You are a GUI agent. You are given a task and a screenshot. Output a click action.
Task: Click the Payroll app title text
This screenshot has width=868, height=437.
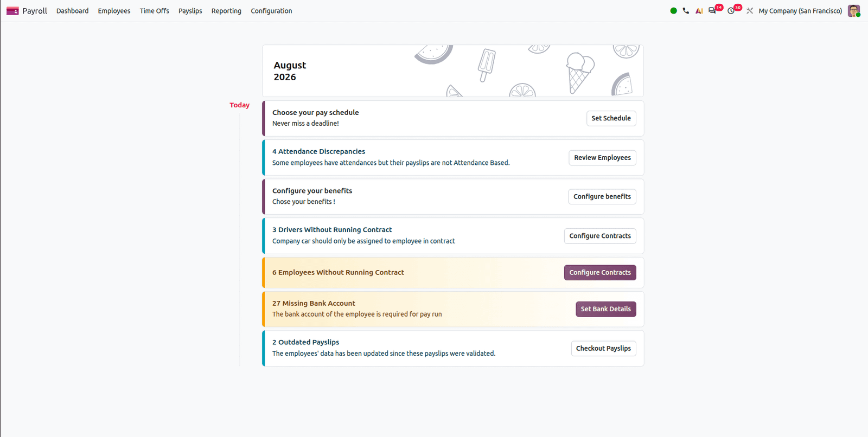(35, 11)
